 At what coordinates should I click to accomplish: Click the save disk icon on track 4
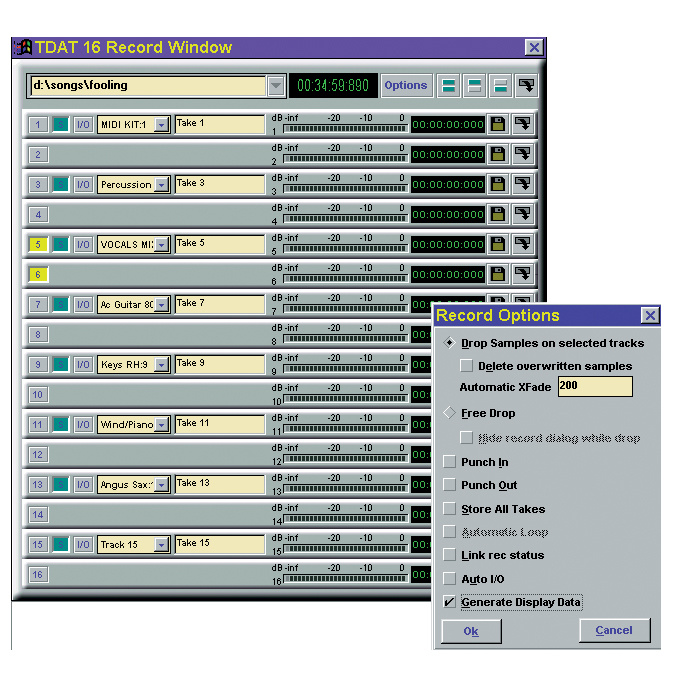497,214
